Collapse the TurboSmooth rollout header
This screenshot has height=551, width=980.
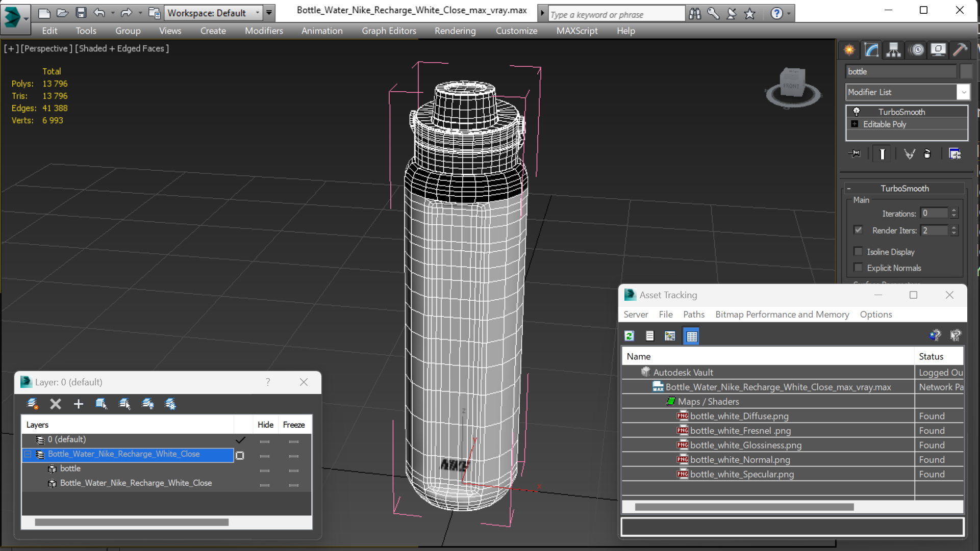tap(904, 188)
